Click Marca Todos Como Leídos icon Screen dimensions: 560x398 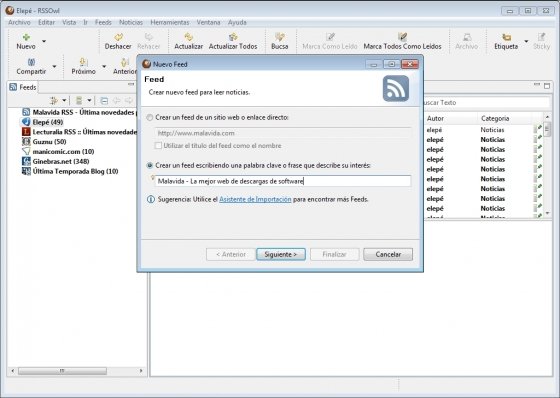coord(402,37)
